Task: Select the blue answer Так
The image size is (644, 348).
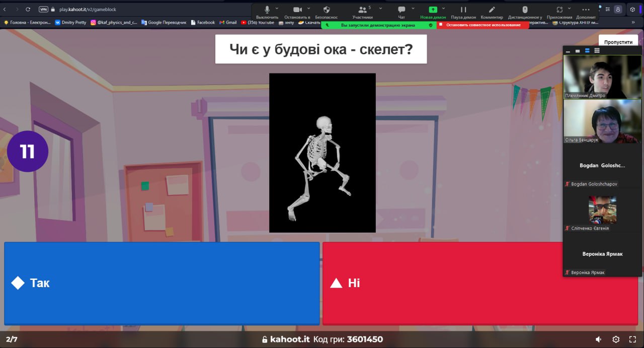Action: coord(162,283)
